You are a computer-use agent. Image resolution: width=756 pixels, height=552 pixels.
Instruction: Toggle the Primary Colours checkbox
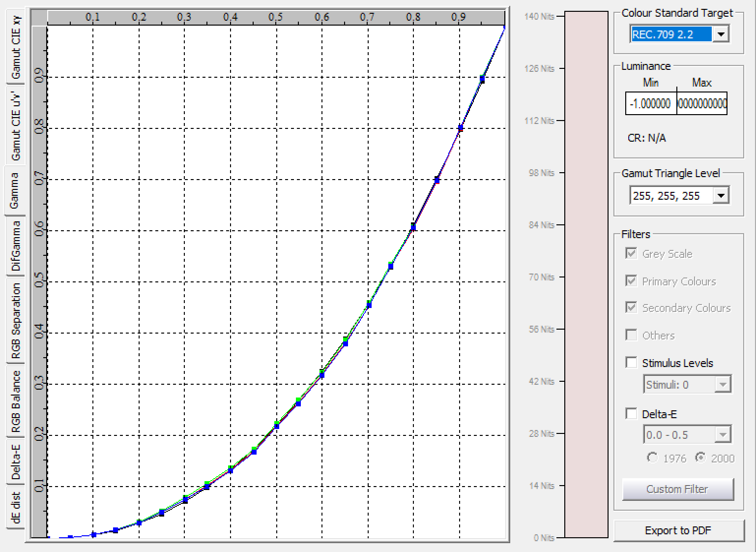click(631, 280)
